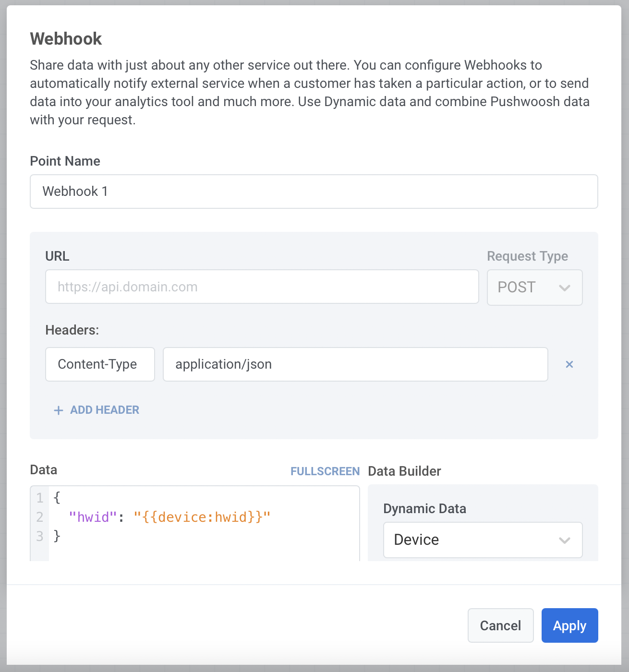Click line number 1 in editor gutter
This screenshot has width=629, height=672.
[40, 498]
